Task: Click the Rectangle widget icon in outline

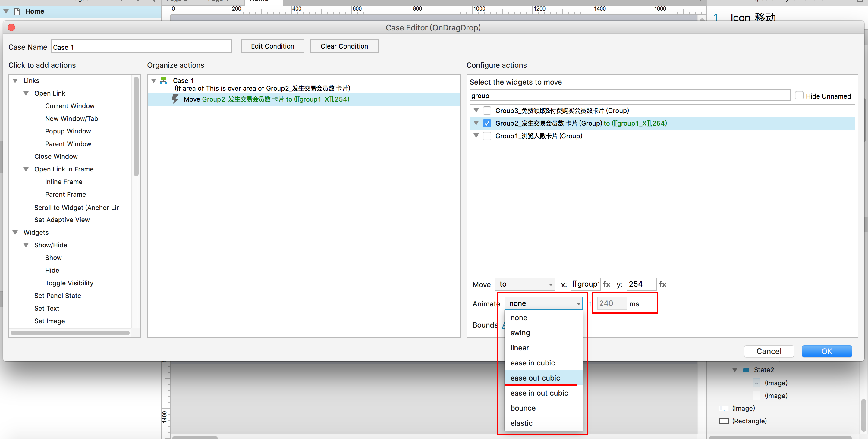Action: pyautogui.click(x=723, y=421)
